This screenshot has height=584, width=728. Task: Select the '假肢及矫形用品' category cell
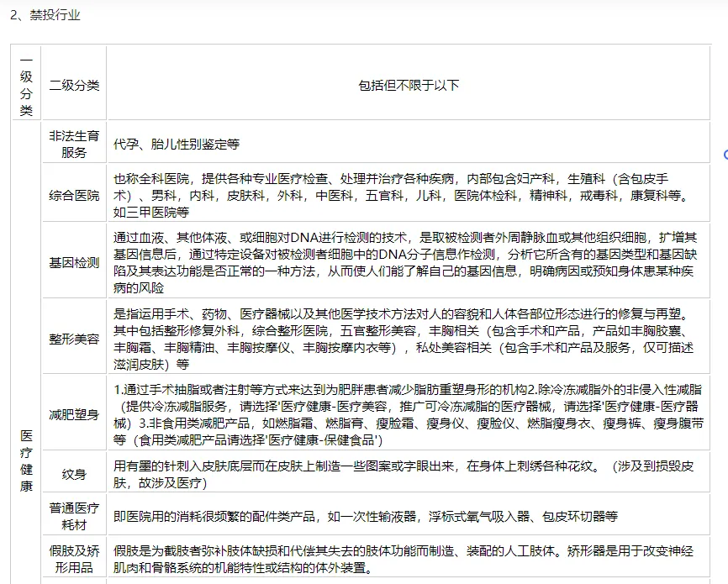pyautogui.click(x=74, y=557)
